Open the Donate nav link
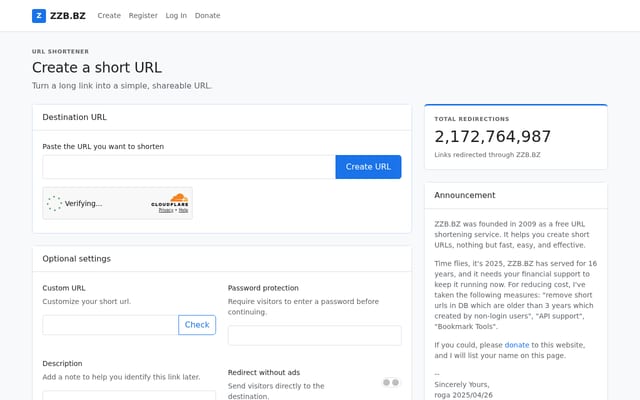The width and height of the screenshot is (640, 400). (x=207, y=16)
